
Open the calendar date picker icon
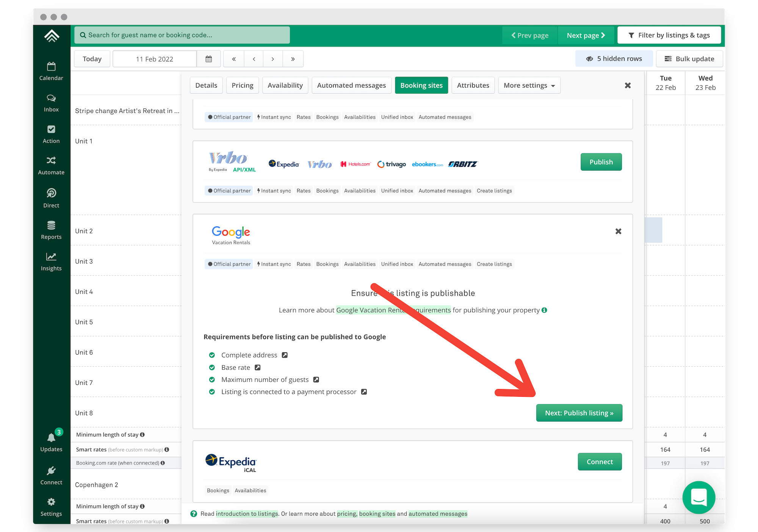pos(208,59)
